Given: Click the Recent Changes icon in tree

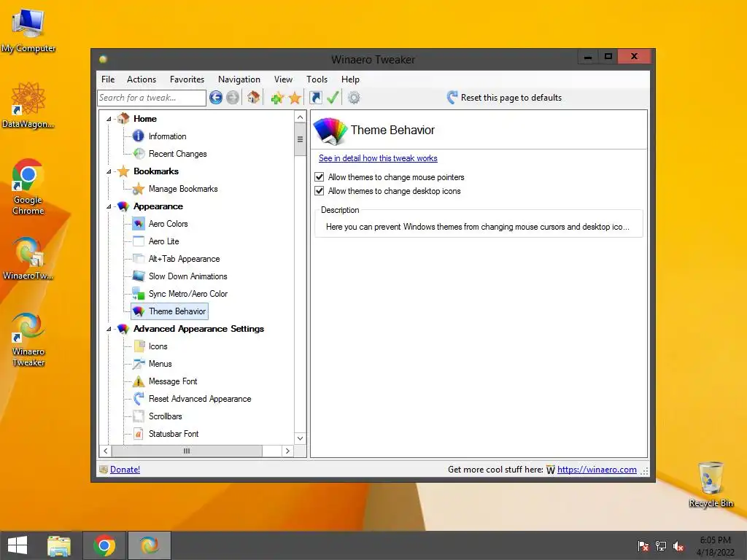Looking at the screenshot, I should click(139, 154).
